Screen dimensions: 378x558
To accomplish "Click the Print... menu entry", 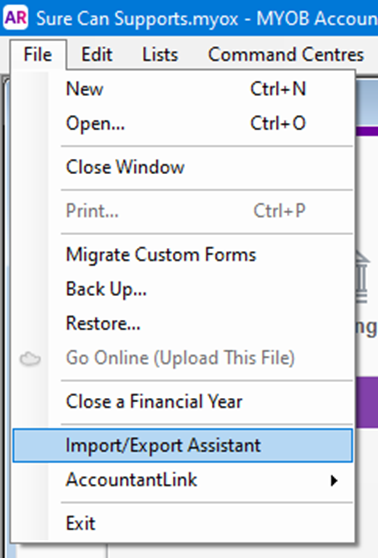I will [x=183, y=211].
